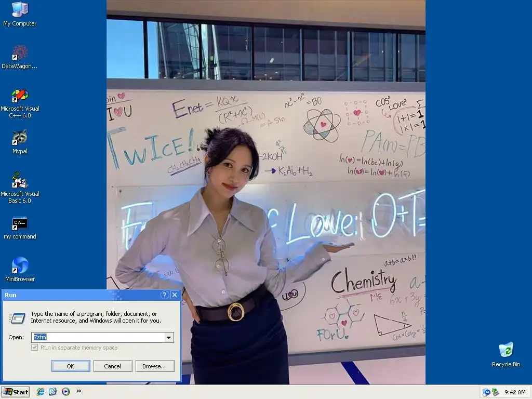Click the Run dialog title bar

click(x=81, y=295)
